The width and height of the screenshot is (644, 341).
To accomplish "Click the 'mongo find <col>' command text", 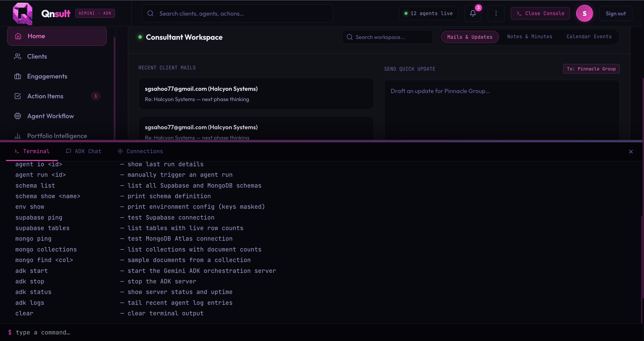I will coord(44,260).
